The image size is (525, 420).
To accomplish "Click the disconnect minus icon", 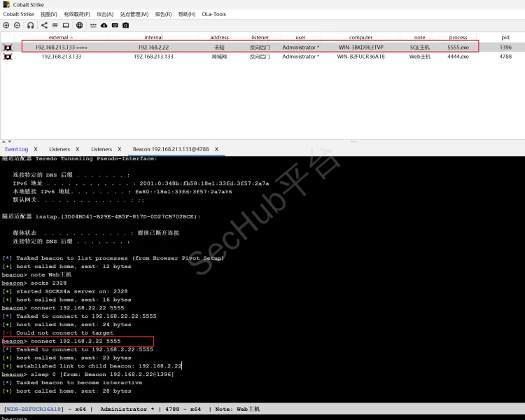I will tap(17, 25).
